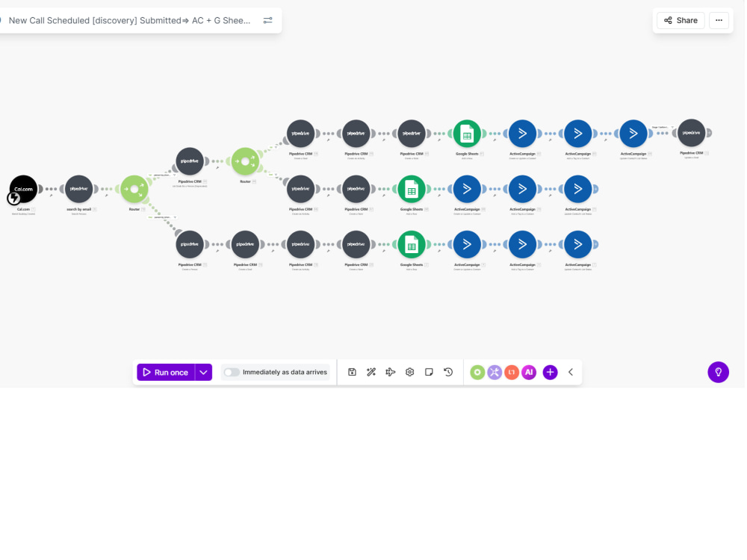
Task: Open the notes icon in the toolbar
Action: tap(429, 372)
